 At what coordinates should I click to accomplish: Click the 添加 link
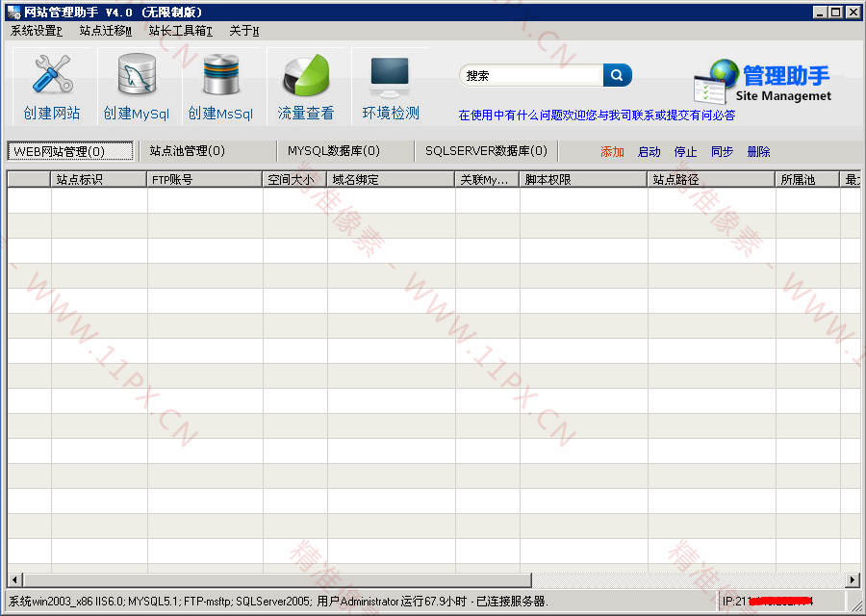coord(612,152)
